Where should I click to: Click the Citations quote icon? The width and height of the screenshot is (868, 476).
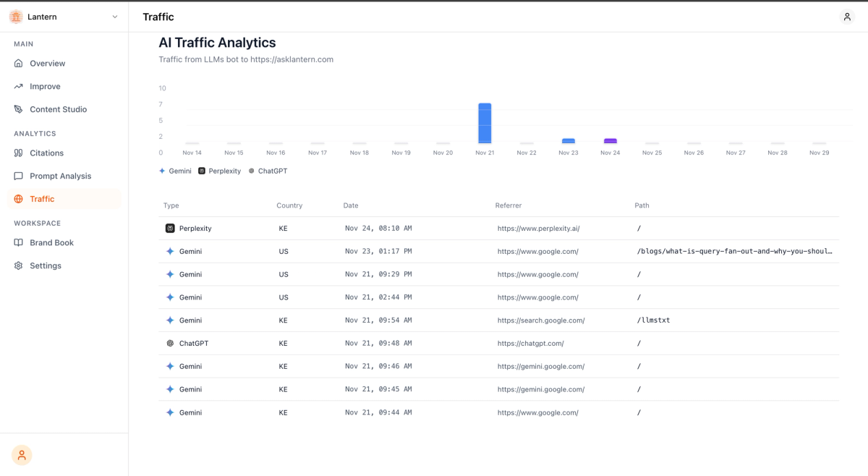tap(19, 153)
